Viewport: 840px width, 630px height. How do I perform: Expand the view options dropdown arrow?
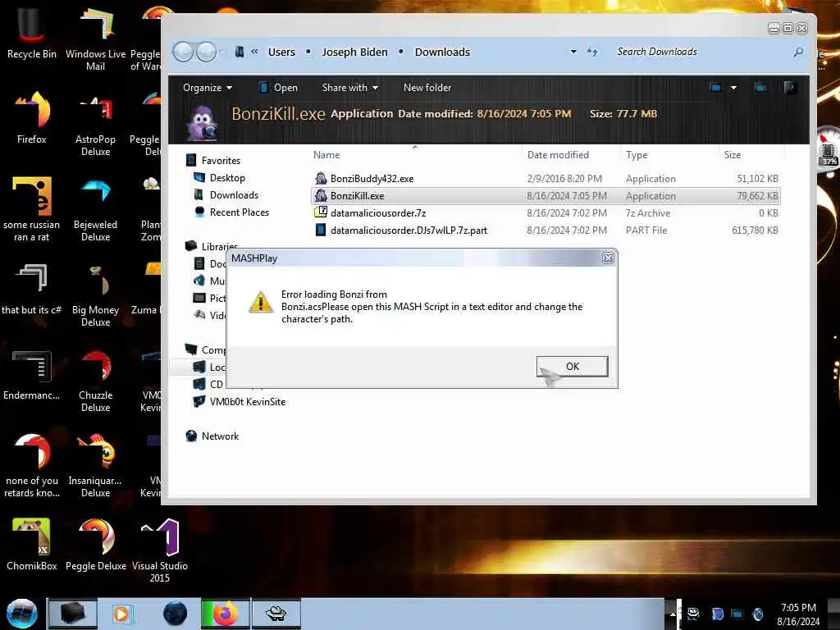click(x=733, y=87)
